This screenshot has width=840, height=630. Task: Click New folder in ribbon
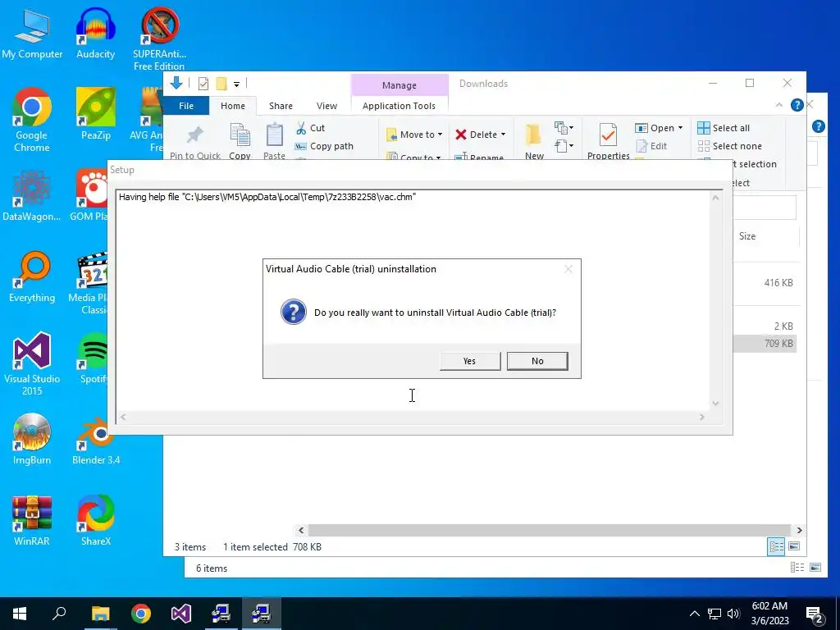[x=534, y=141]
